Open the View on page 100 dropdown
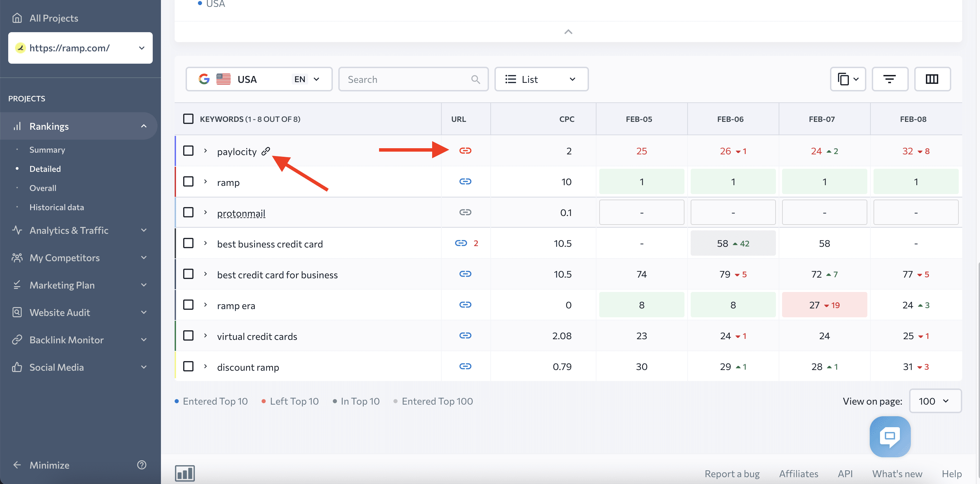Image resolution: width=980 pixels, height=484 pixels. pyautogui.click(x=935, y=401)
